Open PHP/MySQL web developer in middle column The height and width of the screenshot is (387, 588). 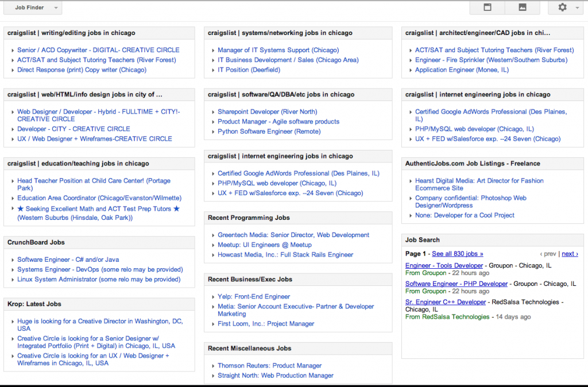[x=277, y=183]
